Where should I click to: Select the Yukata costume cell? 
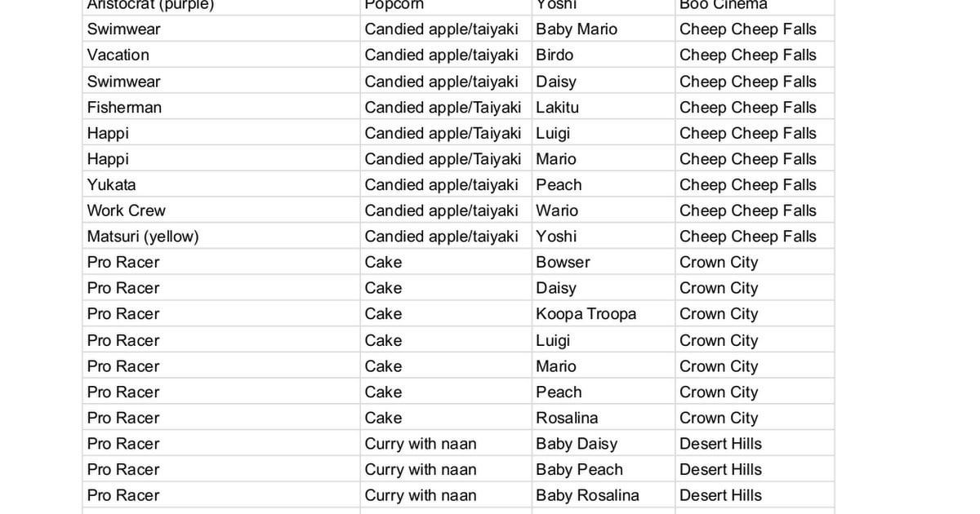coord(112,185)
